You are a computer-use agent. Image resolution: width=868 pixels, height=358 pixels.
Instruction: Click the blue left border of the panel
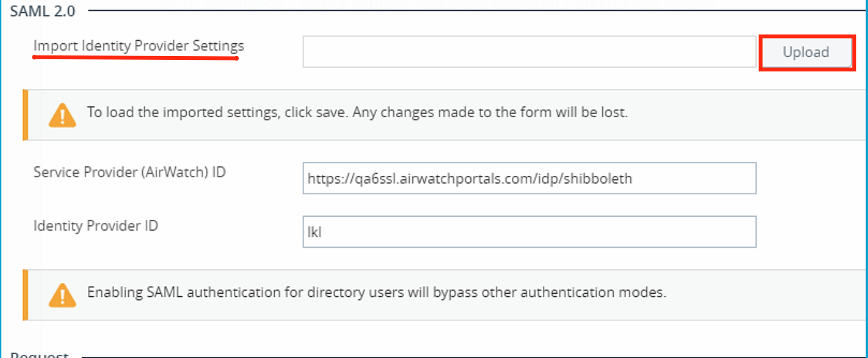click(x=1, y=191)
